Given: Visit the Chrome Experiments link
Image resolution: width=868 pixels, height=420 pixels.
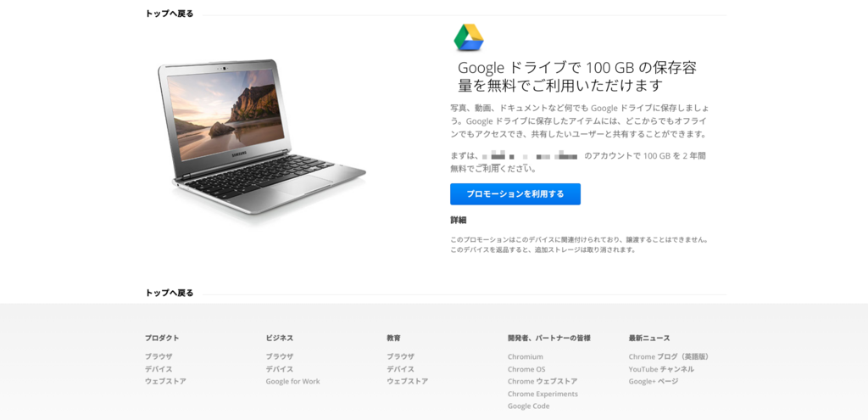Looking at the screenshot, I should [x=542, y=394].
